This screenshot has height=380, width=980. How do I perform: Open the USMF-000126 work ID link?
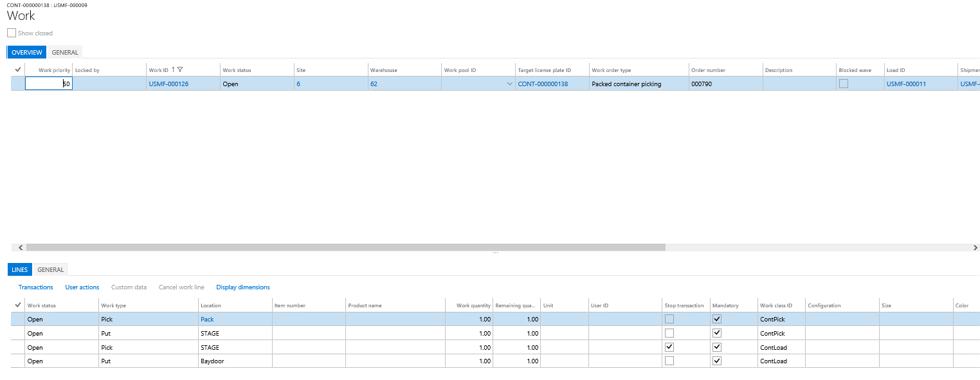click(x=168, y=84)
